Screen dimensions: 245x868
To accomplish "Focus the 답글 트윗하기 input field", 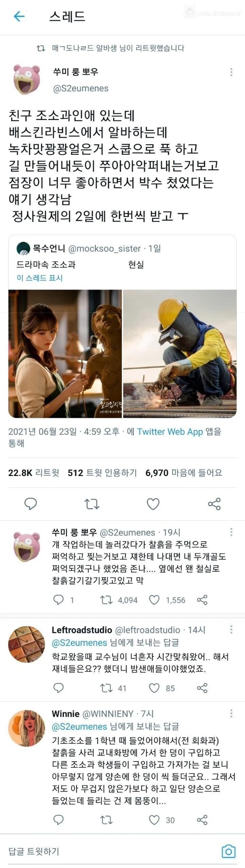I will [x=112, y=851].
